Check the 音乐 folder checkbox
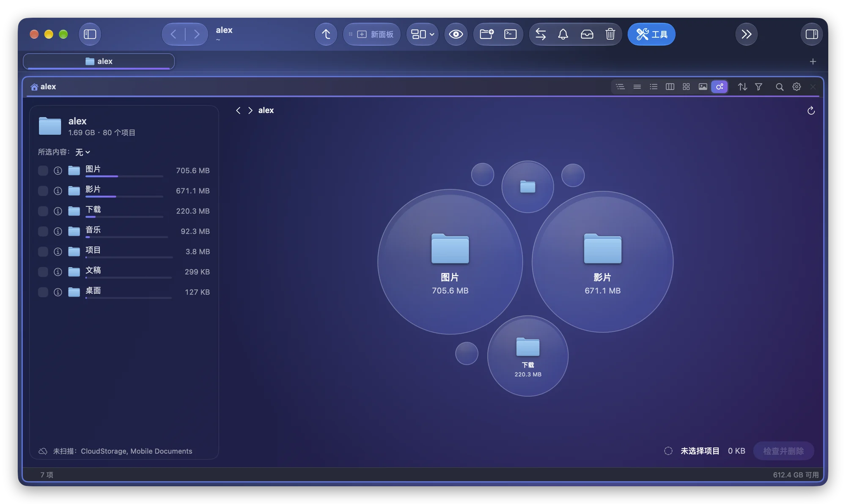 (x=43, y=231)
